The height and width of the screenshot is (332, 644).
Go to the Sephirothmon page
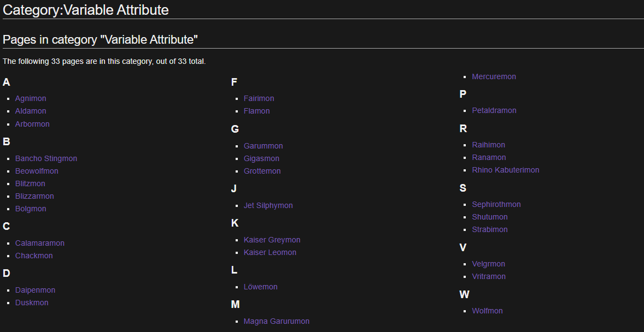pos(496,204)
